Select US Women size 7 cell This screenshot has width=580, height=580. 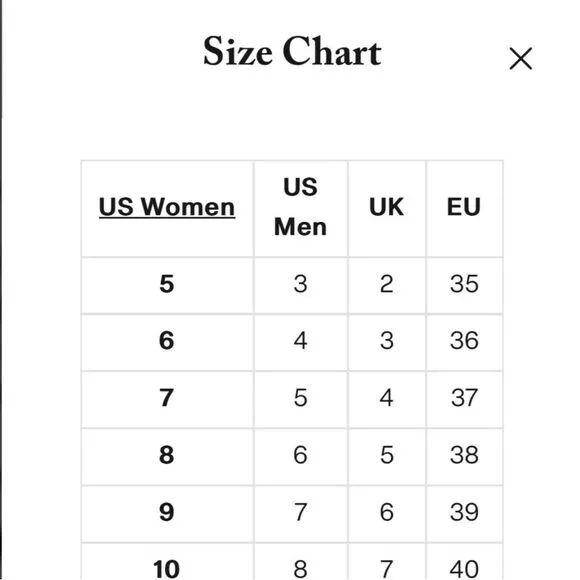(x=167, y=398)
